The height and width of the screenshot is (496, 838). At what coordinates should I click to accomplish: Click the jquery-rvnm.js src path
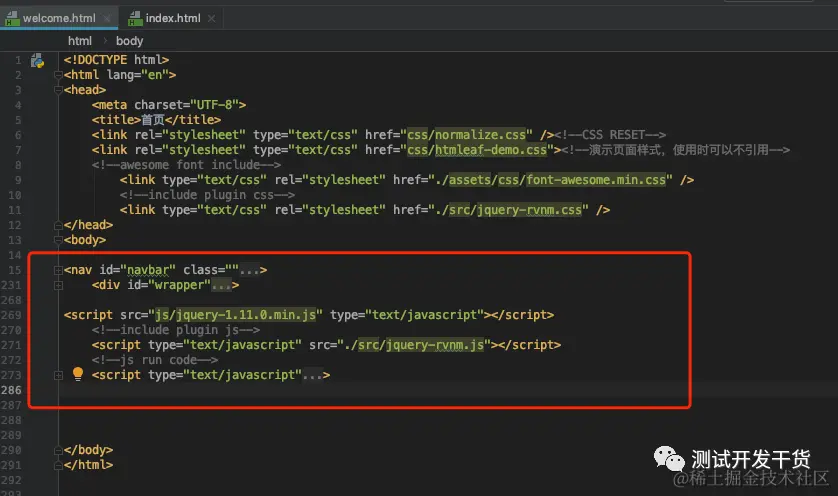click(434, 345)
